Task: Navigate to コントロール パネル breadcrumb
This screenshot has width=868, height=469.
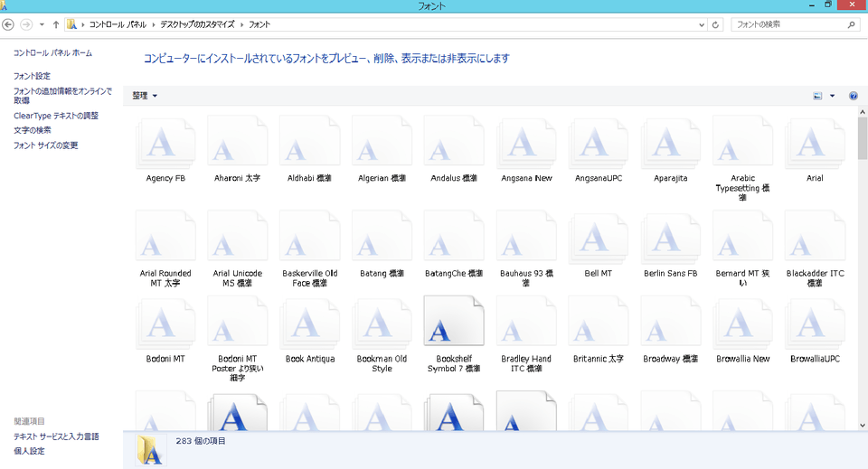Action: pyautogui.click(x=118, y=24)
